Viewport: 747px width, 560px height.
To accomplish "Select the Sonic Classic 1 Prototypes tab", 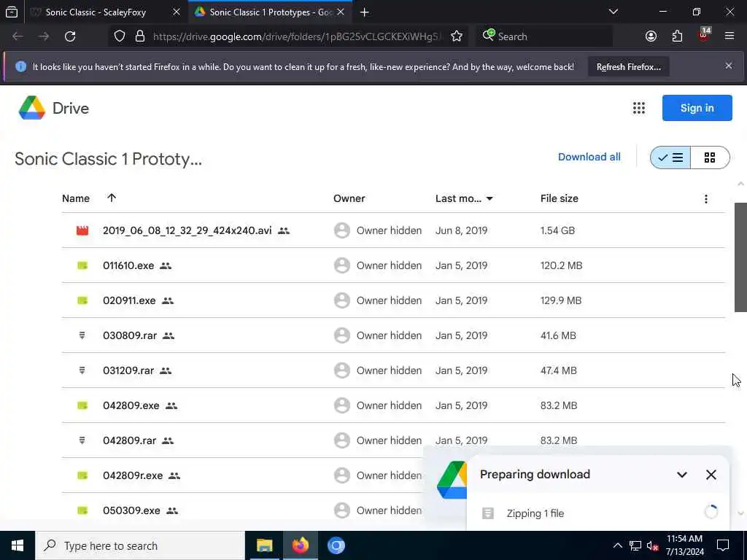I will click(271, 12).
